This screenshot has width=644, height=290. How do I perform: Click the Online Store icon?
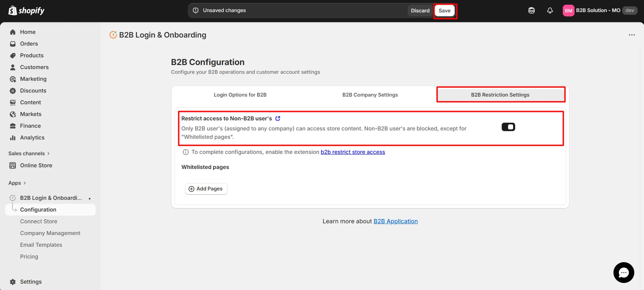coord(13,165)
